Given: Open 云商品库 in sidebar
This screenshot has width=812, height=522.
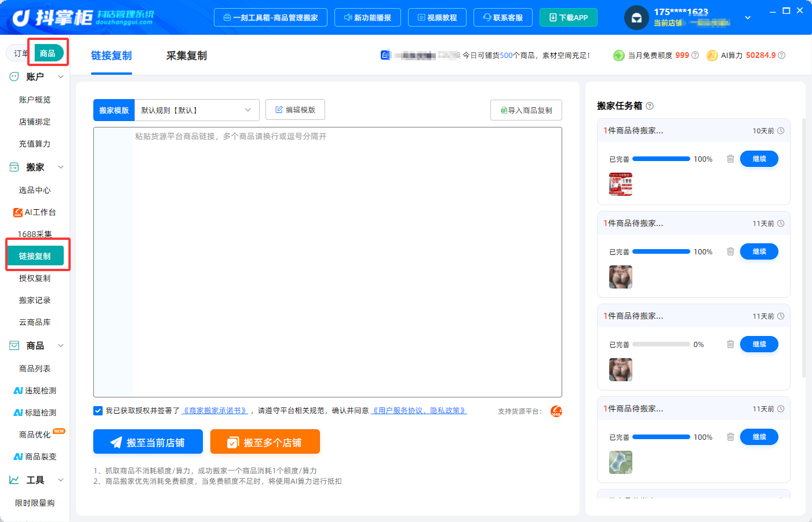Looking at the screenshot, I should point(35,322).
